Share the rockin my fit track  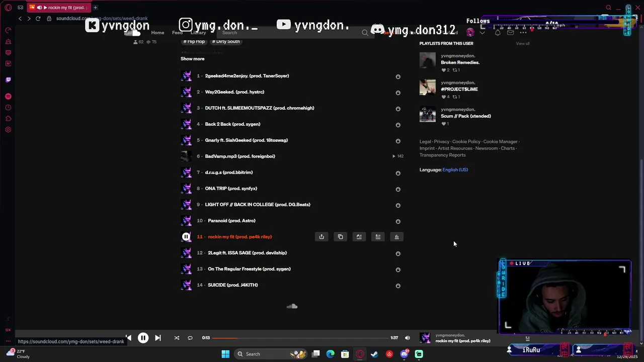pyautogui.click(x=321, y=237)
